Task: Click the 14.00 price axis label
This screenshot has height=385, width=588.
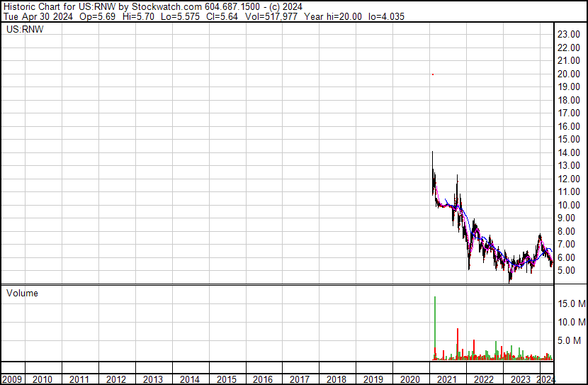Action: (x=569, y=153)
